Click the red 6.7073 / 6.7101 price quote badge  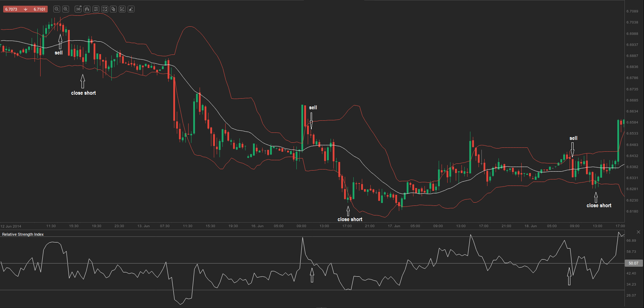point(25,9)
